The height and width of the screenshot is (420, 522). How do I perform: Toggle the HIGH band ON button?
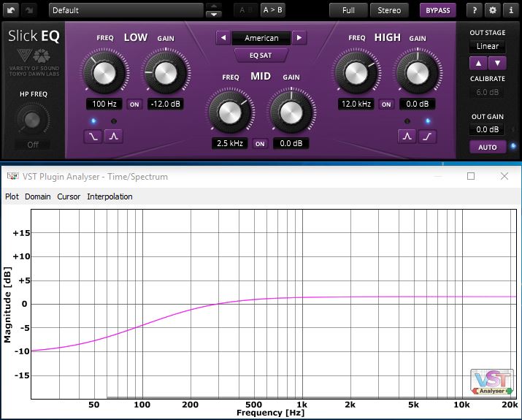point(386,104)
